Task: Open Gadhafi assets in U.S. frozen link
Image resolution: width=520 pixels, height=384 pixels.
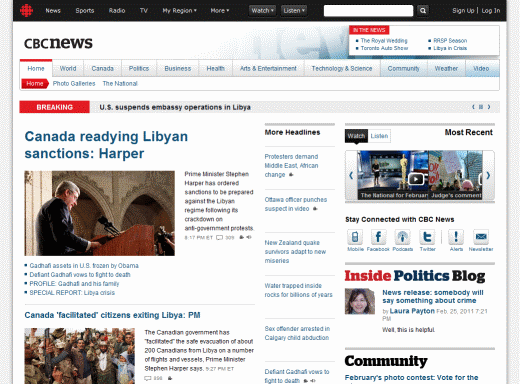Action: click(84, 266)
